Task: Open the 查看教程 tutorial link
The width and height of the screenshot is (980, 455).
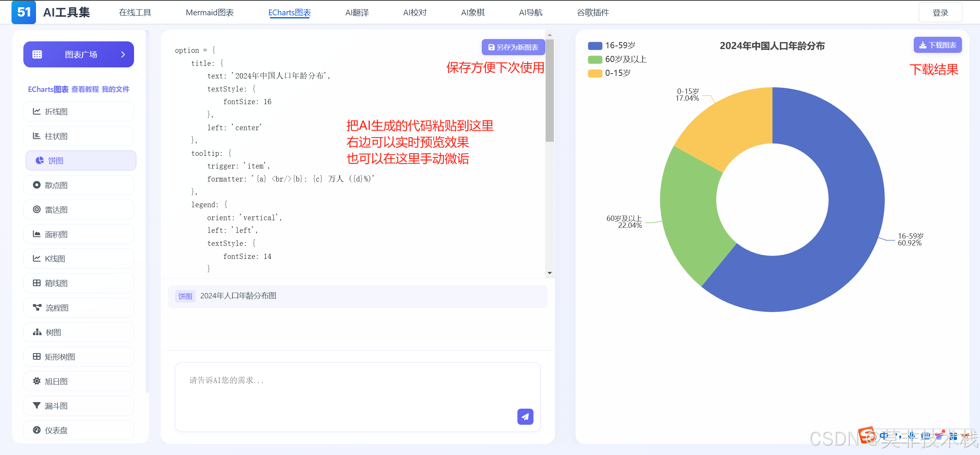Action: coord(85,89)
